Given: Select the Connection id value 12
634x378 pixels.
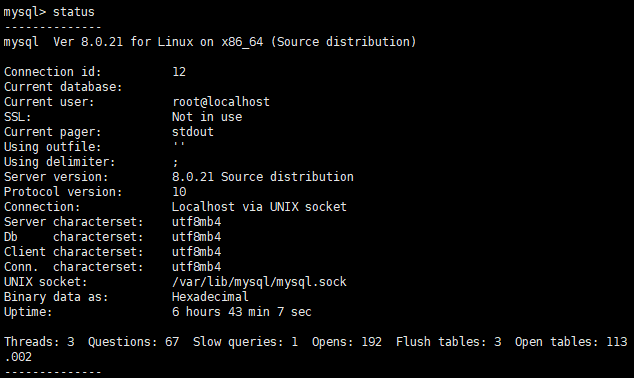Looking at the screenshot, I should click(179, 72).
